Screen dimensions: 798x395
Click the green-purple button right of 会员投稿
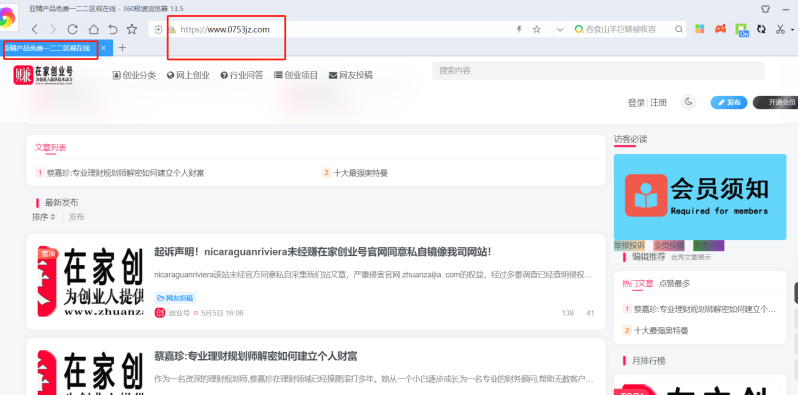click(x=708, y=245)
